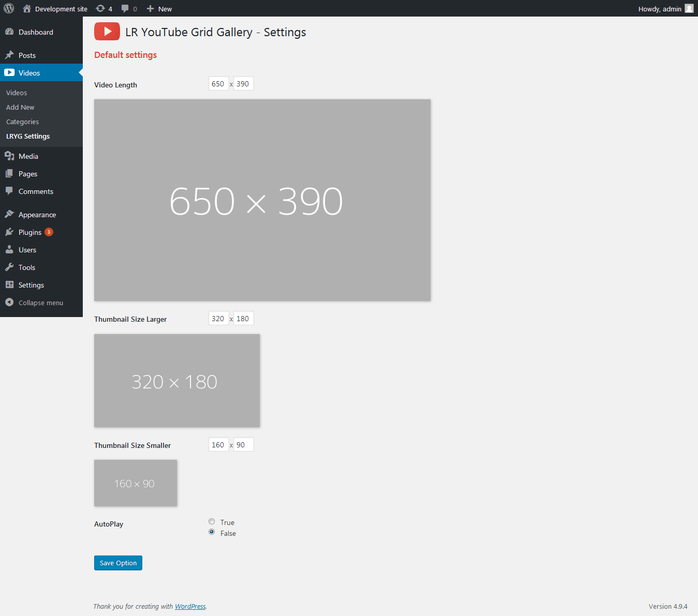Click Thumbnail Size Larger width field 320
The image size is (698, 616).
(x=219, y=319)
